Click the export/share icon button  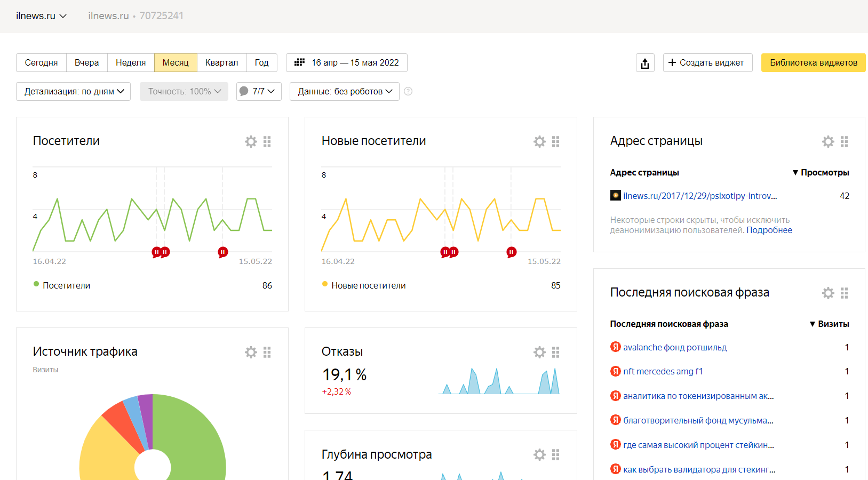coord(645,63)
